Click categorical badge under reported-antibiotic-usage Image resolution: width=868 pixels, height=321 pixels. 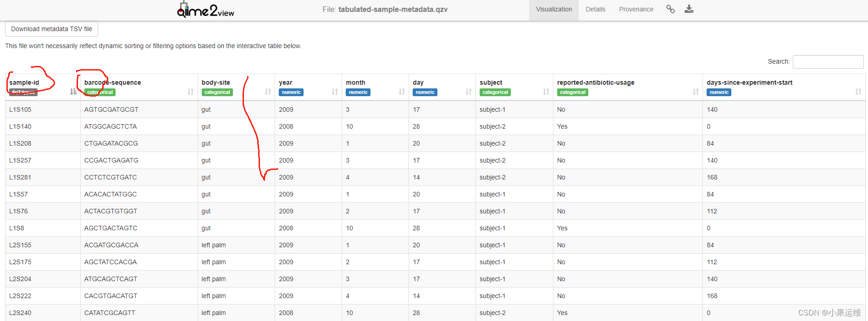coord(573,92)
